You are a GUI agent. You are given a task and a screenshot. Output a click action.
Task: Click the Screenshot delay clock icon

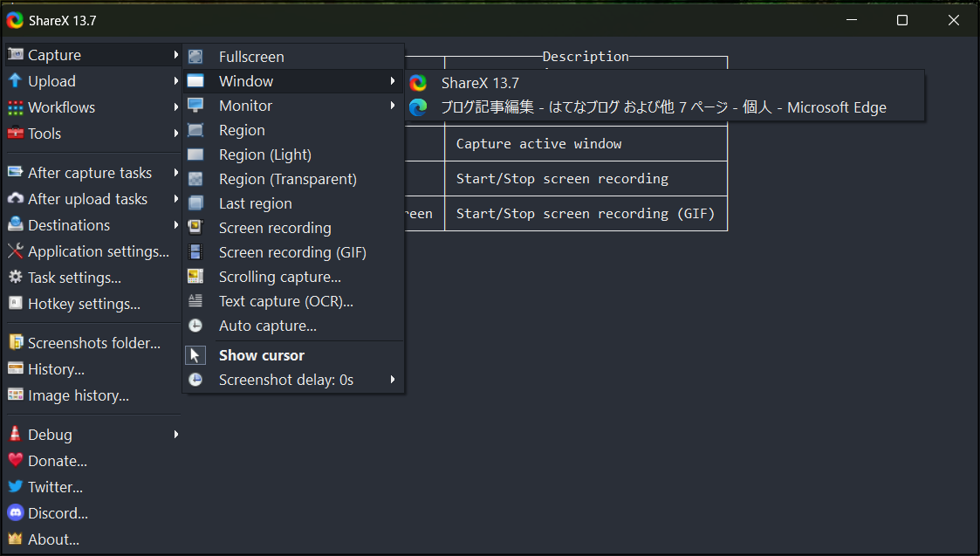click(x=195, y=380)
